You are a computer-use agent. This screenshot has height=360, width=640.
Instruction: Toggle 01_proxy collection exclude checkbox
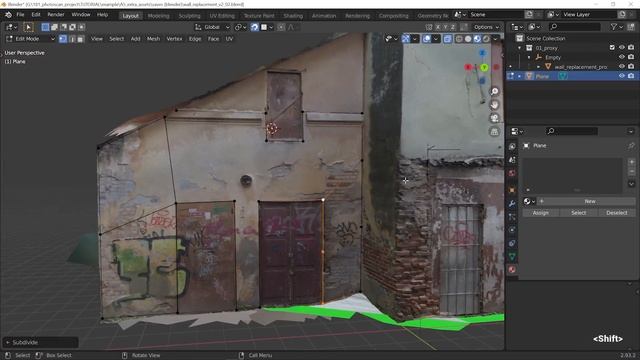tap(612, 48)
